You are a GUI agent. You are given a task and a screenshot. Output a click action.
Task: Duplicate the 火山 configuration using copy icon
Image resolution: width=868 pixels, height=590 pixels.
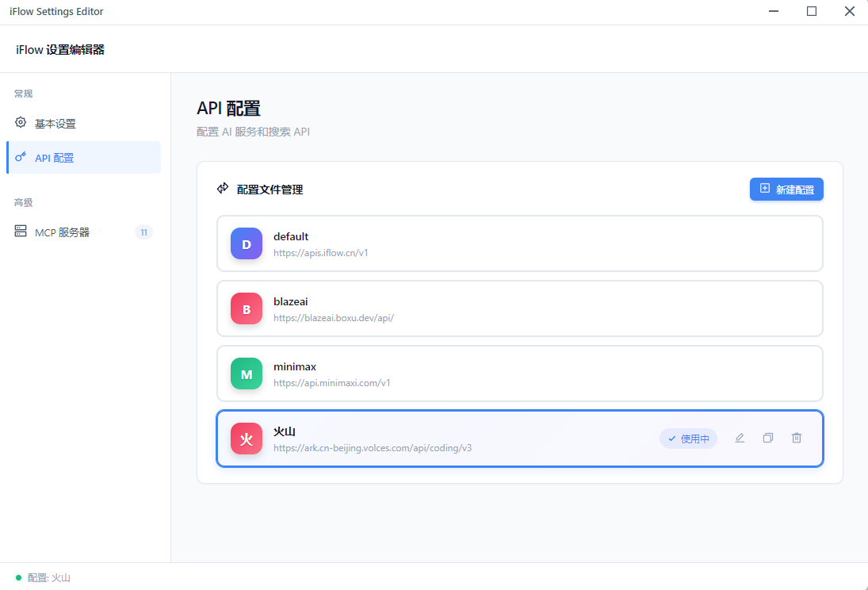767,438
